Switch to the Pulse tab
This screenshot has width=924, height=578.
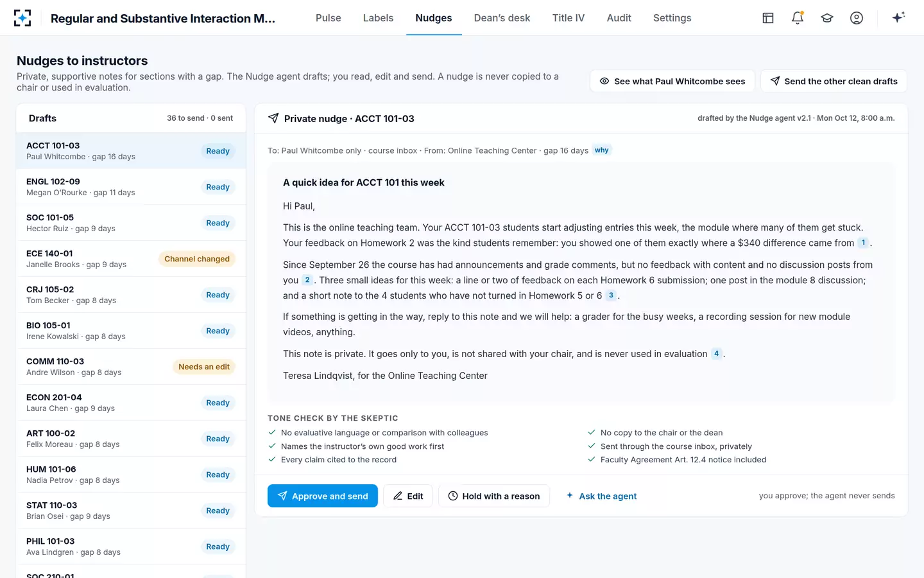pos(329,18)
